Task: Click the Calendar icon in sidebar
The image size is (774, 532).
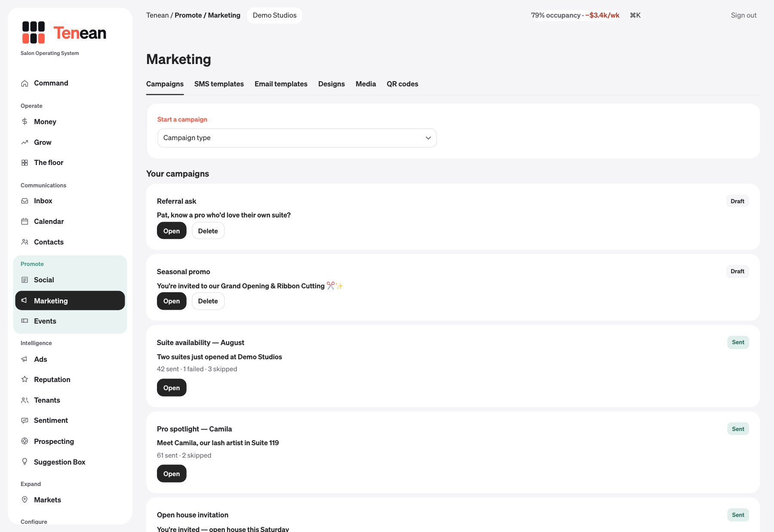Action: pos(25,221)
